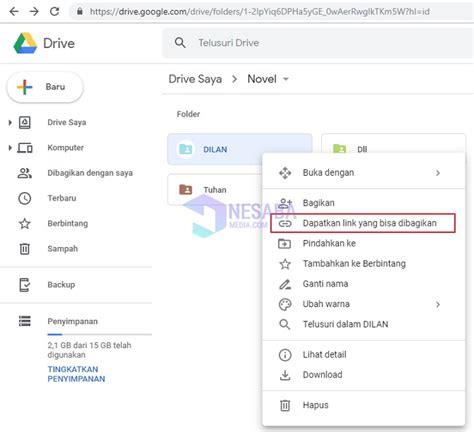The height and width of the screenshot is (432, 474).
Task: Click the link icon for shareable link
Action: [x=285, y=223]
